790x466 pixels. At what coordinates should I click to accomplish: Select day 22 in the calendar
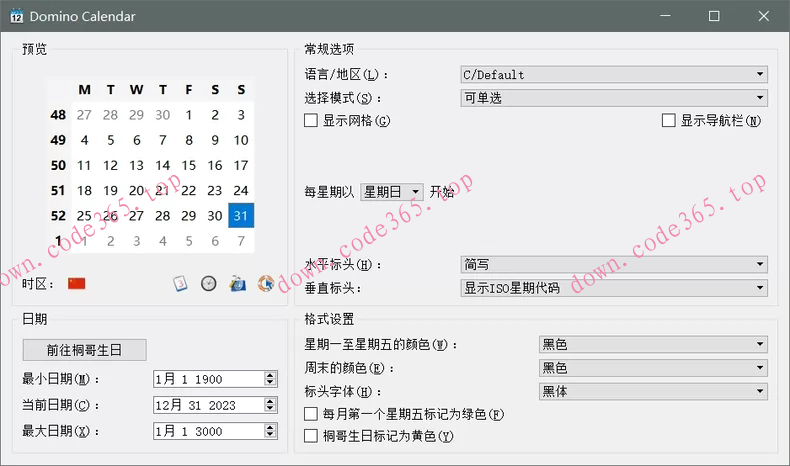click(188, 190)
